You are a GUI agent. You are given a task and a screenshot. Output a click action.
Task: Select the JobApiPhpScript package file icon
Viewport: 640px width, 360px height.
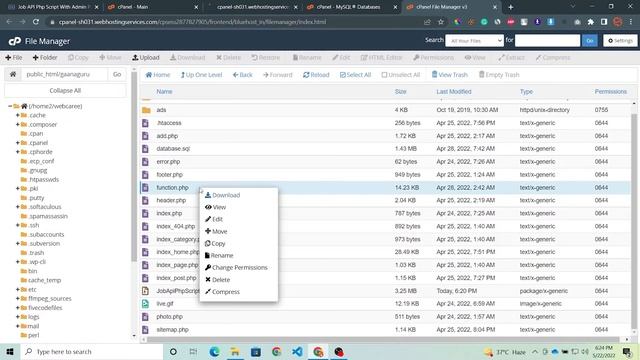point(145,291)
